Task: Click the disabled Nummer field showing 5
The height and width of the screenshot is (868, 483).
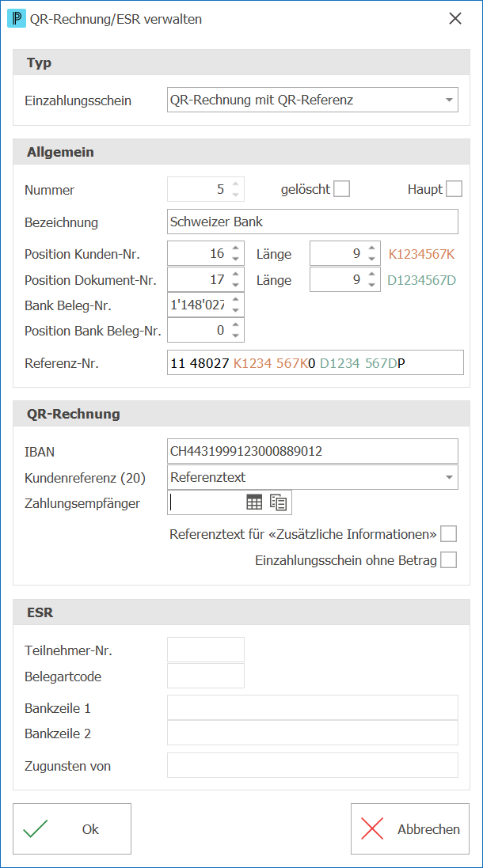Action: click(x=206, y=190)
